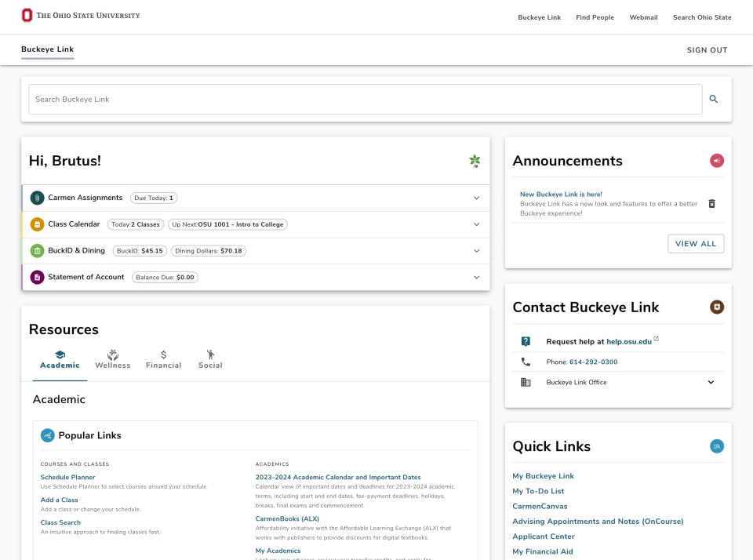Open My To-Do List quick link

(x=538, y=491)
